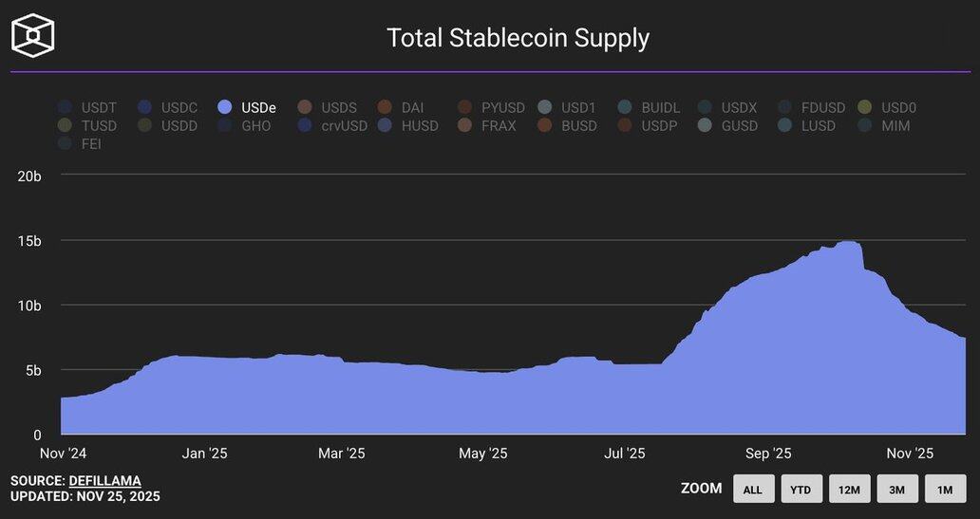The width and height of the screenshot is (980, 519).
Task: Hide the USDe series in legend
Action: (225, 107)
